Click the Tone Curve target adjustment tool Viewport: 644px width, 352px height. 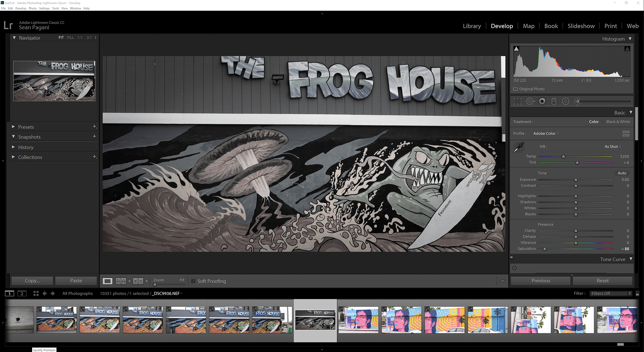click(515, 268)
